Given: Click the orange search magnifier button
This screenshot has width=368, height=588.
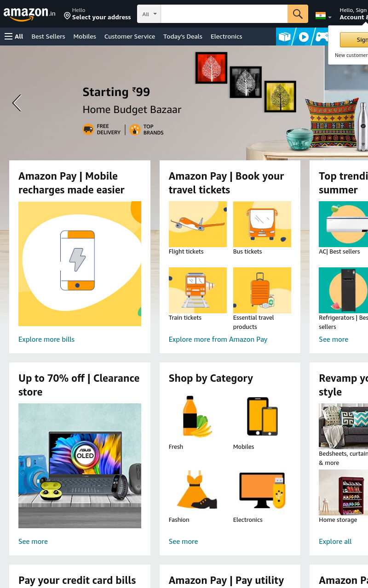Looking at the screenshot, I should pyautogui.click(x=298, y=14).
